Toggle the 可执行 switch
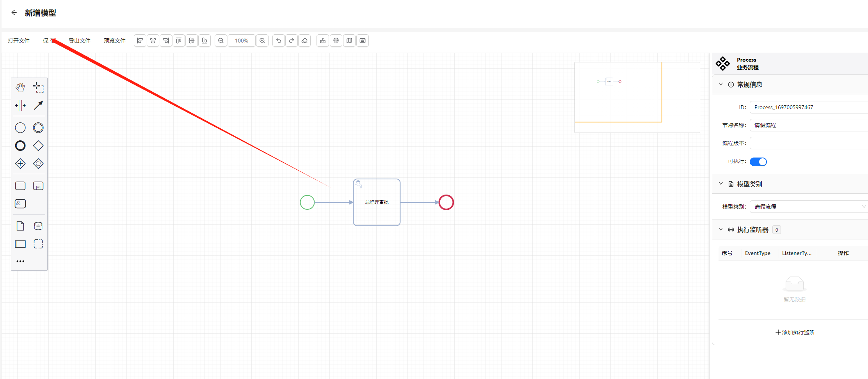 pos(758,162)
